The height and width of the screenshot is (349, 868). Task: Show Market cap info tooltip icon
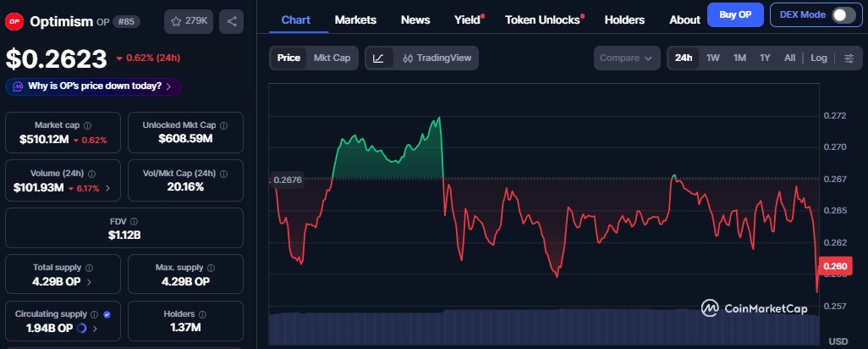tap(87, 125)
